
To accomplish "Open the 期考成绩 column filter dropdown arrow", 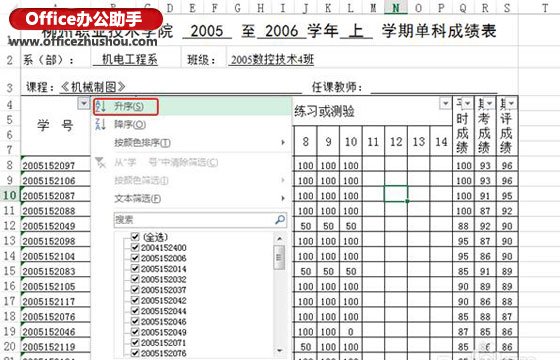I will pyautogui.click(x=489, y=104).
